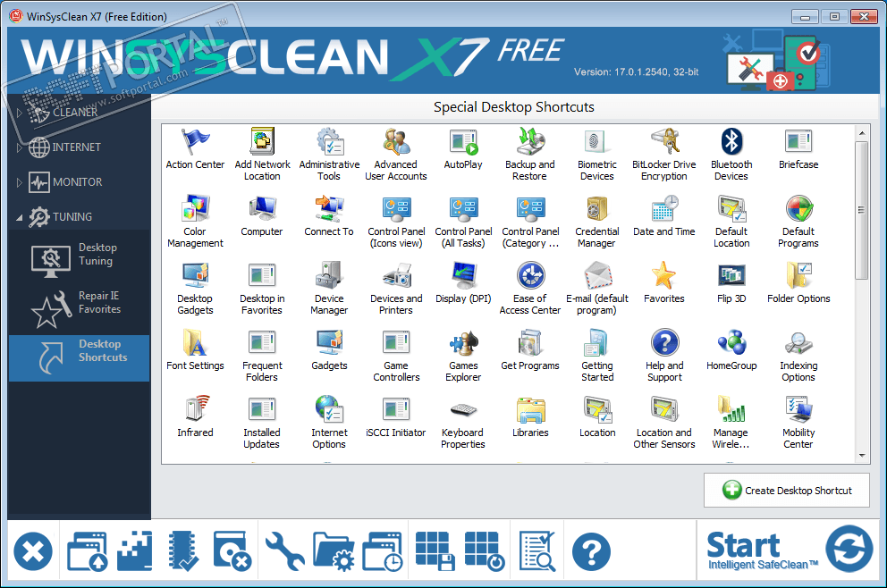Pick the Credential Manager shortcut
887x588 pixels.
(596, 221)
